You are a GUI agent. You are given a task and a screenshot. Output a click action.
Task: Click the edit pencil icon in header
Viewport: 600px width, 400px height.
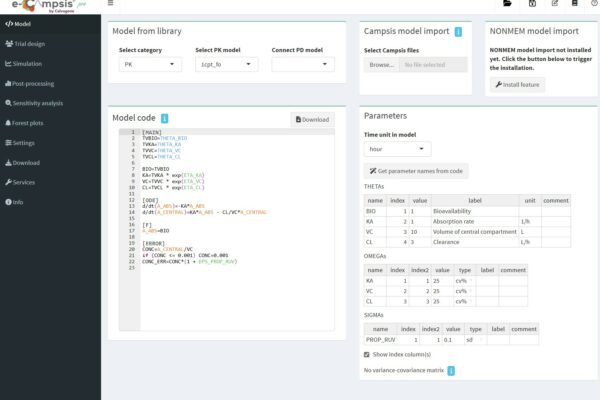point(555,5)
